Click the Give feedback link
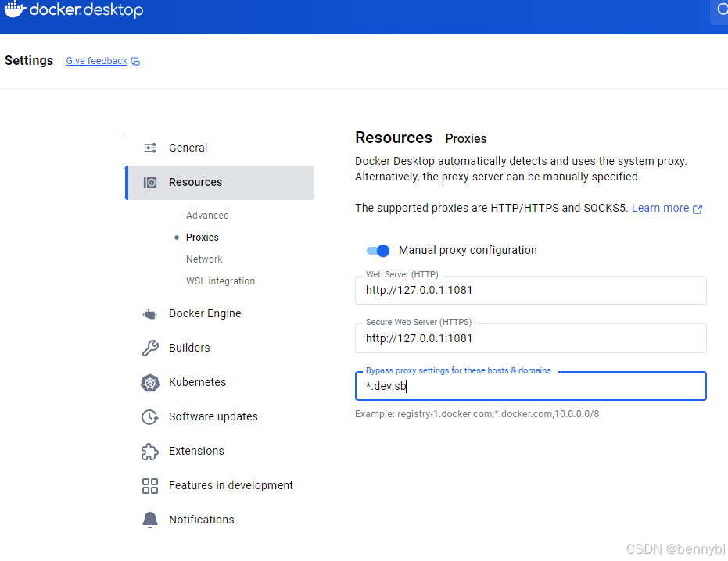This screenshot has width=728, height=561. click(97, 61)
